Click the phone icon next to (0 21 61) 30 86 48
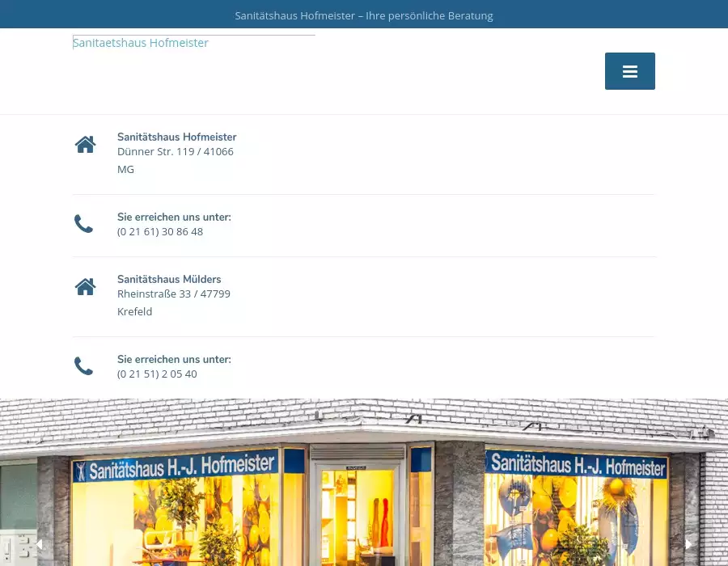The image size is (728, 566). pos(83,224)
